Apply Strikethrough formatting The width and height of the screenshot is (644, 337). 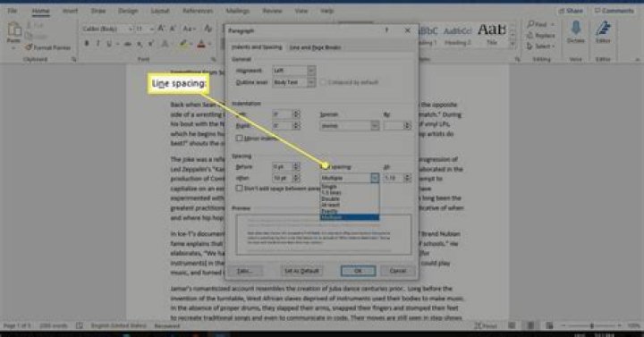pyautogui.click(x=128, y=44)
